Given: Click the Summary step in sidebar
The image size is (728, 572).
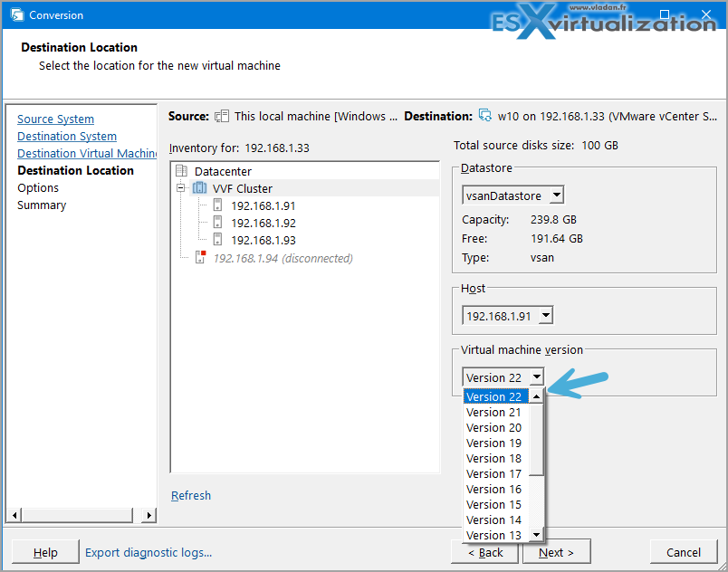Looking at the screenshot, I should coord(42,205).
